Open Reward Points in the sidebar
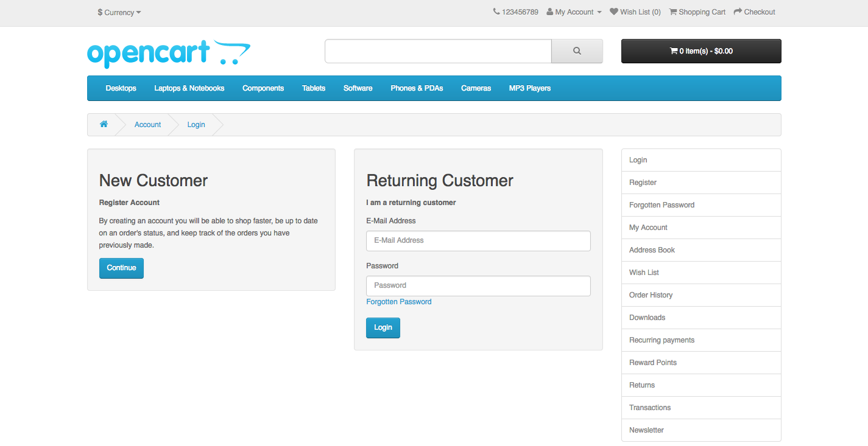Screen dimensions: 868x446 701,363
